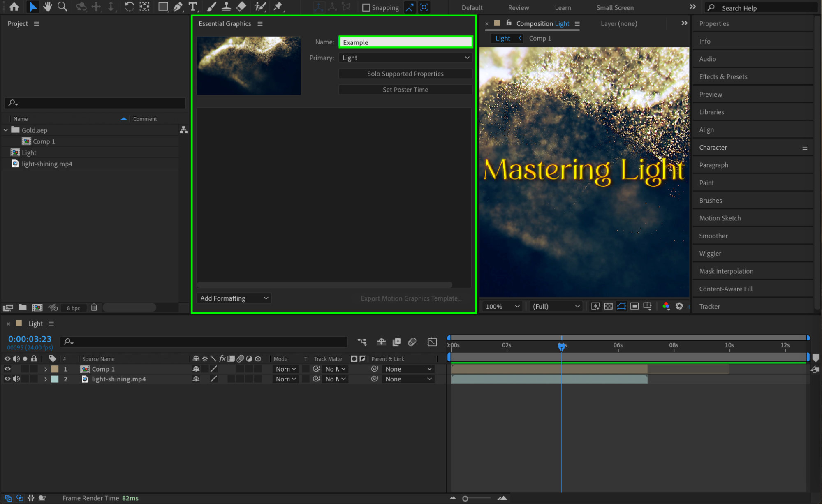Switch to the Review workspace

click(x=518, y=7)
